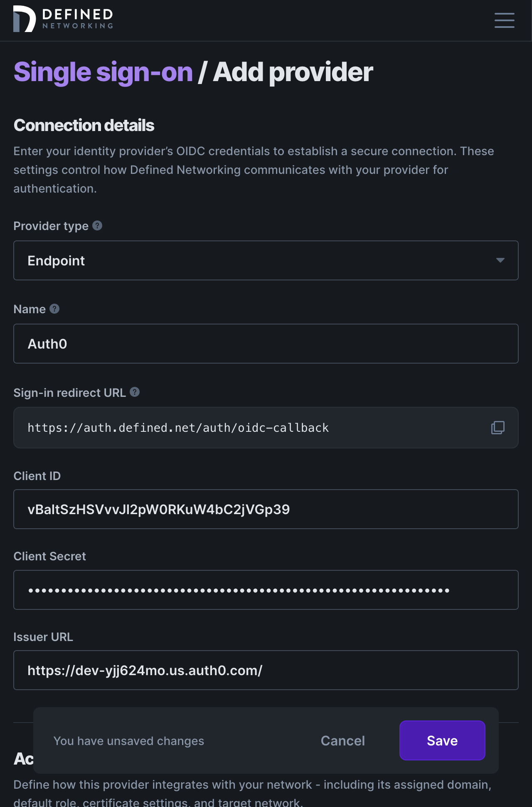Open the Provider type help tooltip
This screenshot has width=532, height=807.
pos(97,225)
